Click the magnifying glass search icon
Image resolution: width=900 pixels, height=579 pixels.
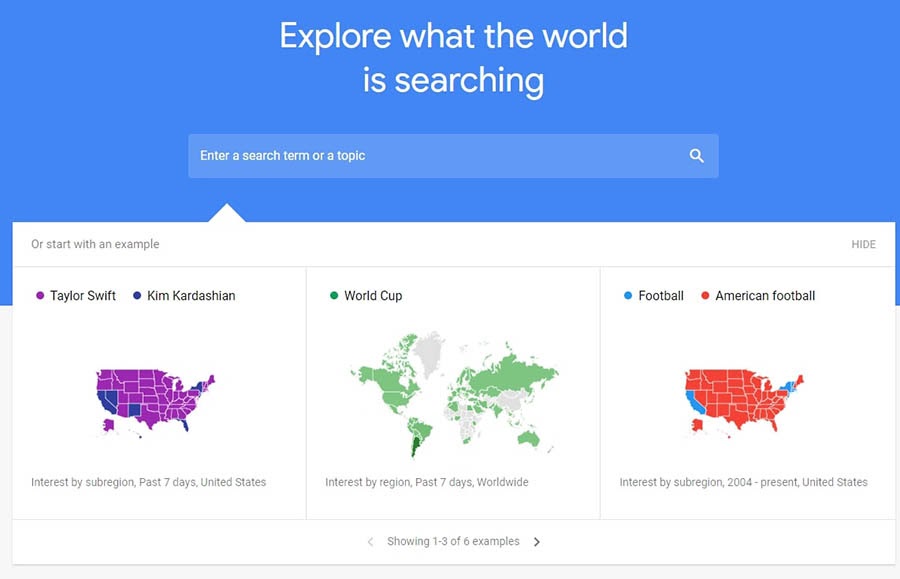(x=696, y=156)
